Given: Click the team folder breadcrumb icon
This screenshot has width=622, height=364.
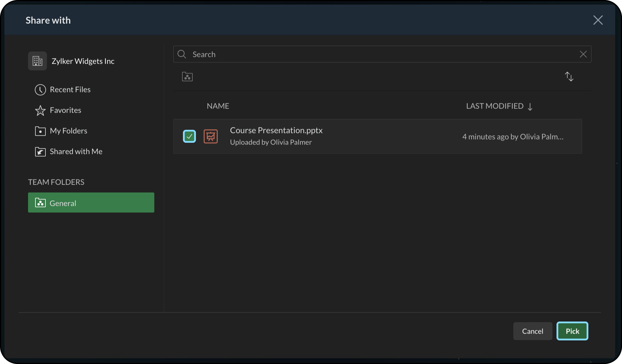Looking at the screenshot, I should (187, 77).
